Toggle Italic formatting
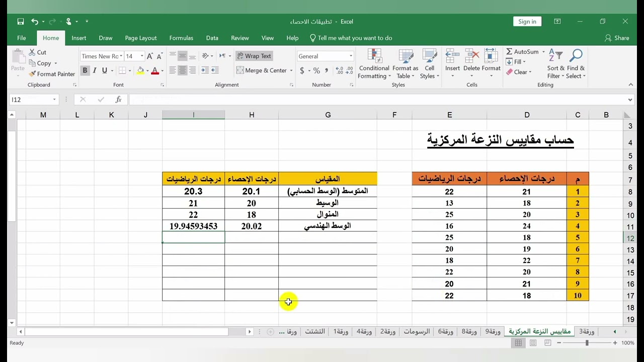This screenshot has width=644, height=362. pyautogui.click(x=95, y=71)
